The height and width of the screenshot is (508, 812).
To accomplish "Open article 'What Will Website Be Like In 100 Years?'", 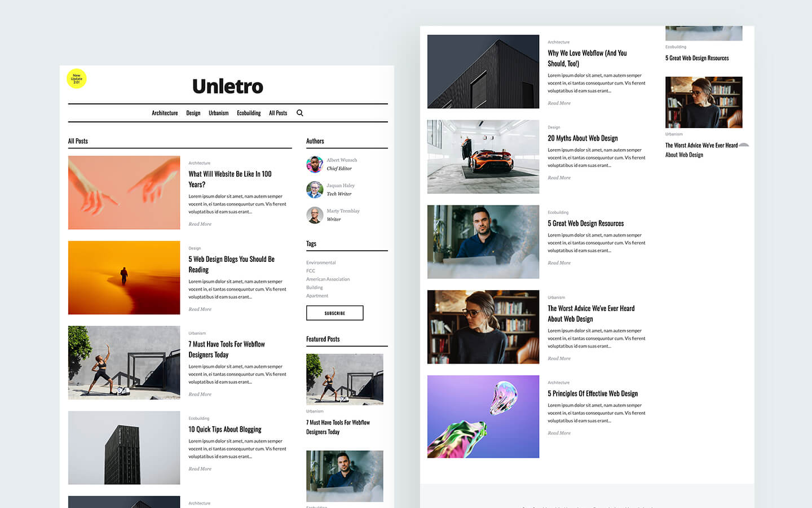I will [230, 179].
